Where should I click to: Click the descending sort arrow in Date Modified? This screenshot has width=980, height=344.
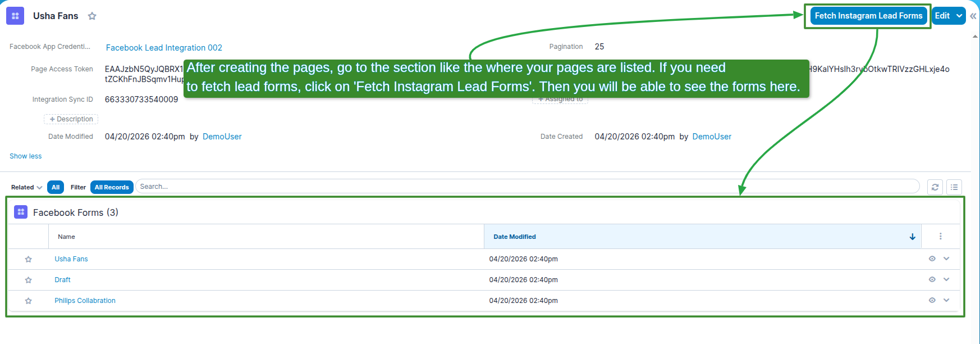click(x=913, y=237)
